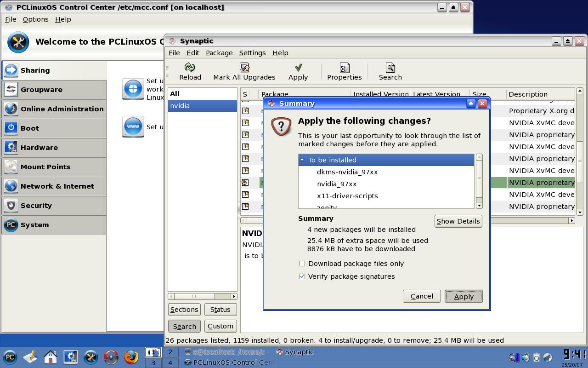Open the Mount Points category icon

pyautogui.click(x=11, y=167)
